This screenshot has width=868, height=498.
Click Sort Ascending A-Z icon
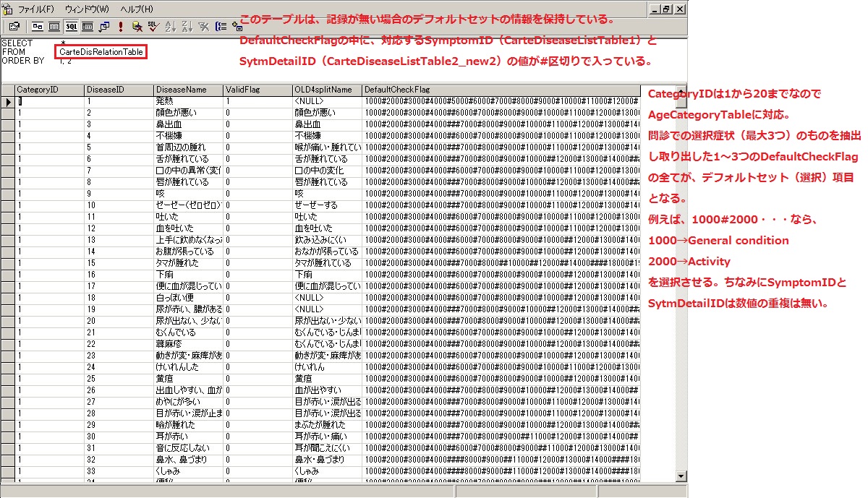coord(171,27)
